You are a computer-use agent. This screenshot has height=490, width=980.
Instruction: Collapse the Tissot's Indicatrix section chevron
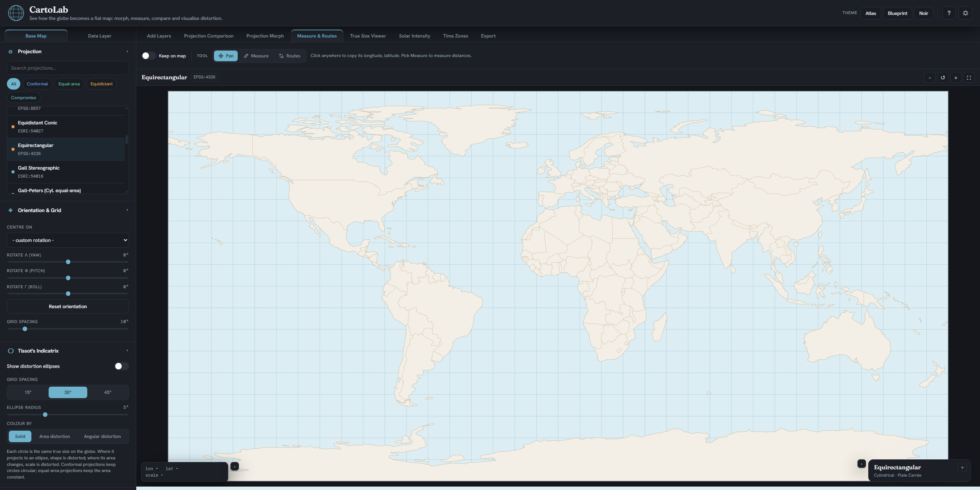[x=127, y=351]
